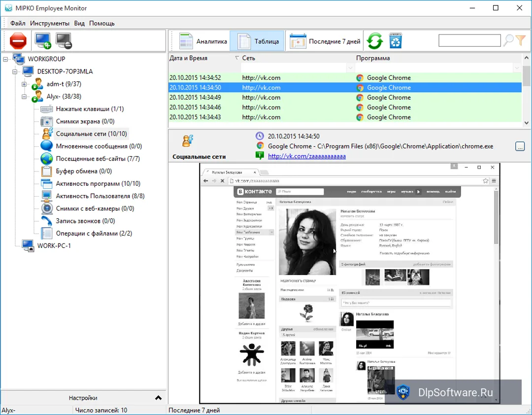The height and width of the screenshot is (415, 532).
Task: Select the adm-t (9/37) user
Action: tap(64, 84)
